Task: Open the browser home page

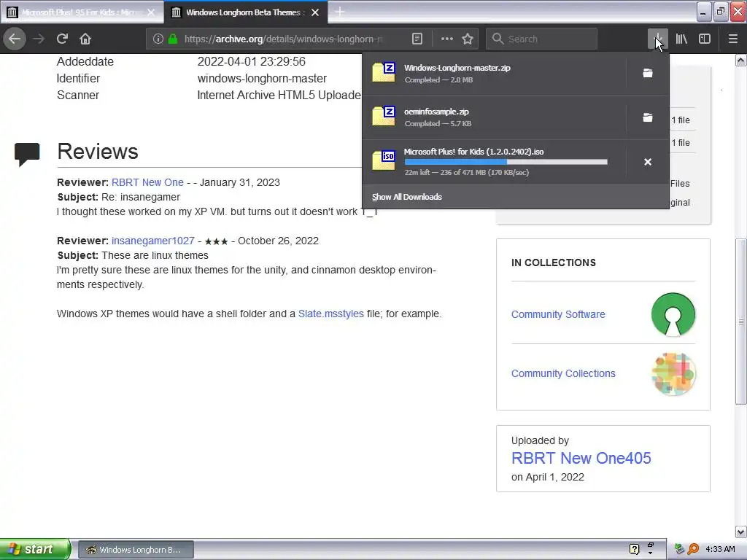Action: click(85, 39)
